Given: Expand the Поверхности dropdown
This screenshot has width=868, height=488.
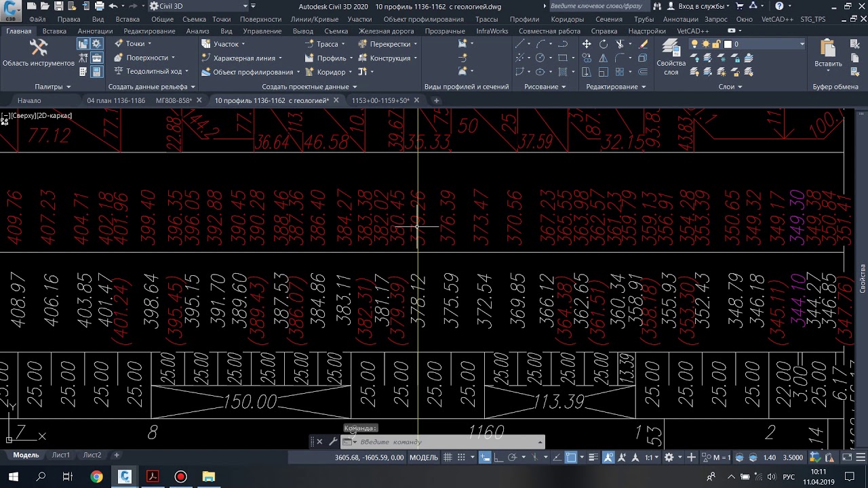Looking at the screenshot, I should [172, 58].
